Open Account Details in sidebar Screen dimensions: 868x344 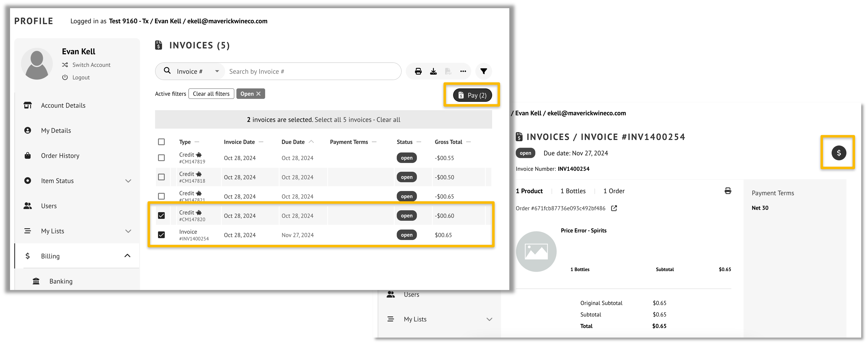(x=63, y=105)
